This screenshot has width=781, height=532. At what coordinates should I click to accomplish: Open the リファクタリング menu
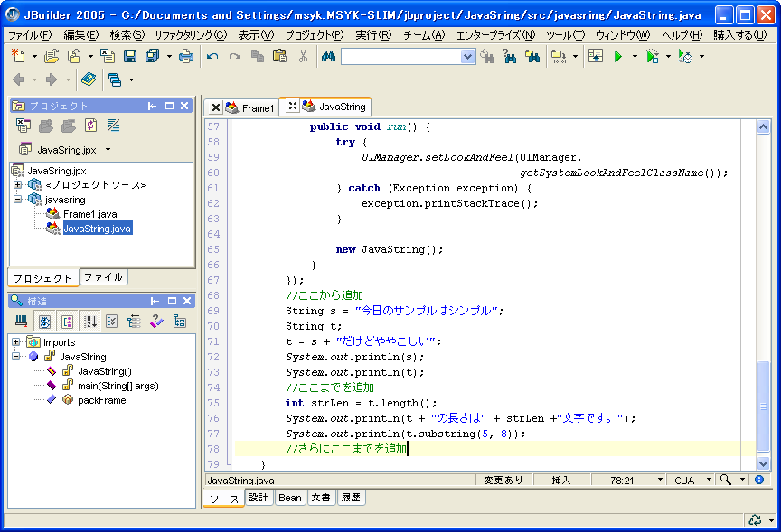191,34
